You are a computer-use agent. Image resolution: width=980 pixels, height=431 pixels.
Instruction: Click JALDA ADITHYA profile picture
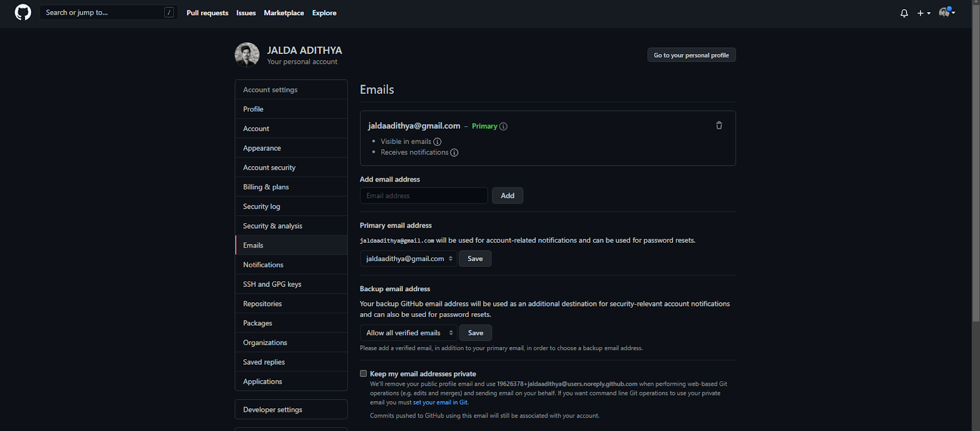click(247, 55)
